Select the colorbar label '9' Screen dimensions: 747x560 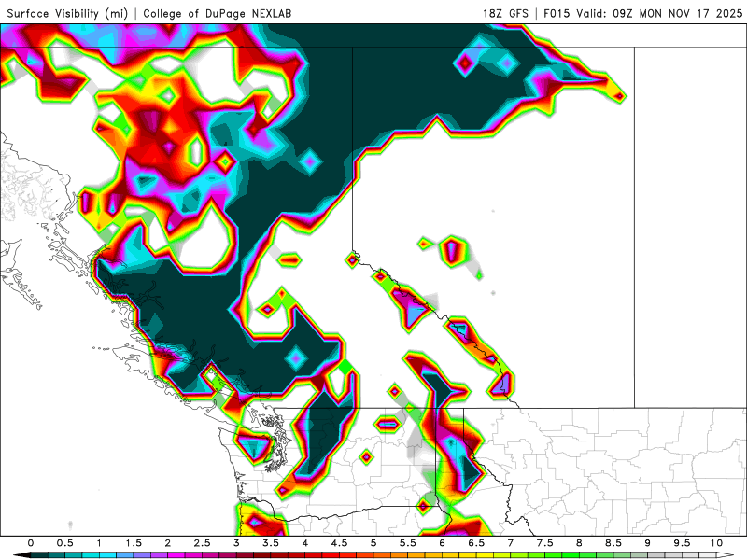click(x=648, y=543)
